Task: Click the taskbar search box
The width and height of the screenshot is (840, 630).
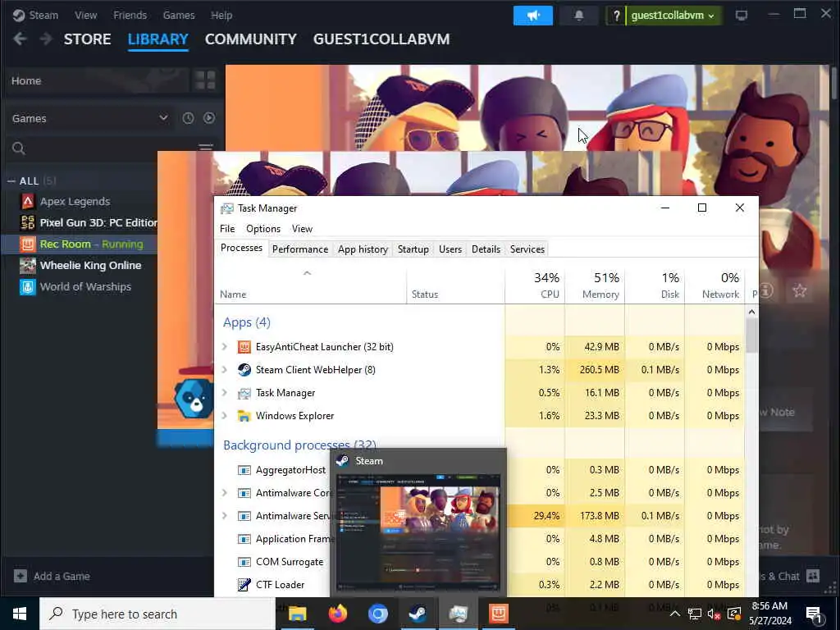Action: (157, 614)
